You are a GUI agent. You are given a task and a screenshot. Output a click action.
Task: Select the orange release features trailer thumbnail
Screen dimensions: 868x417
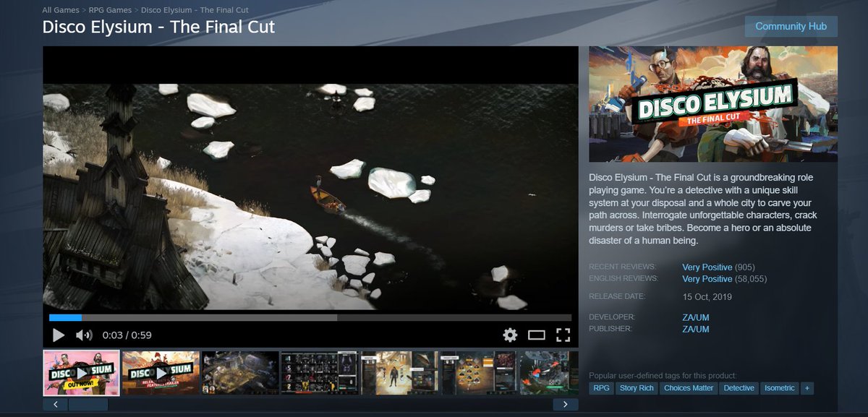(161, 373)
